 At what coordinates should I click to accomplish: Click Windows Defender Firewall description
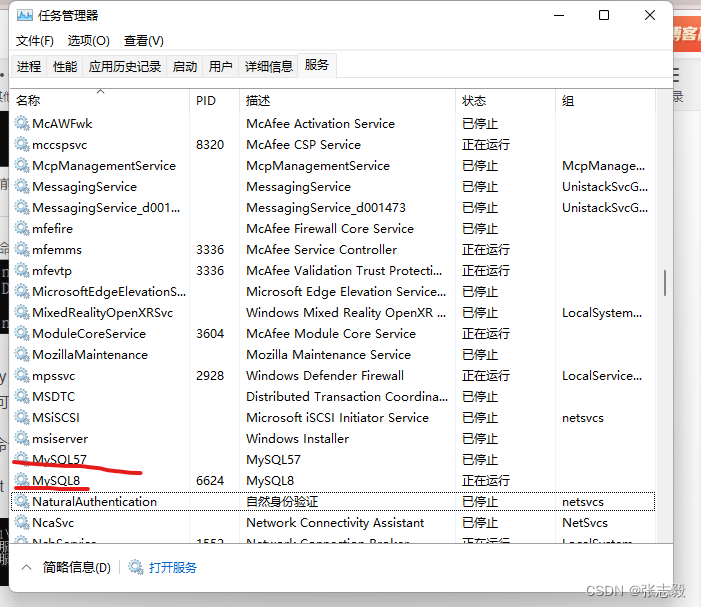[x=325, y=375]
